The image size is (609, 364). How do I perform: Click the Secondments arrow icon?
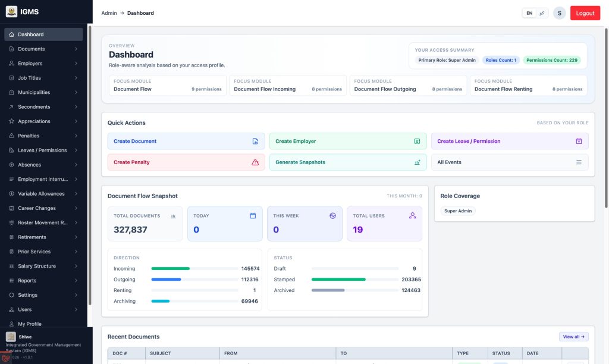[11, 107]
